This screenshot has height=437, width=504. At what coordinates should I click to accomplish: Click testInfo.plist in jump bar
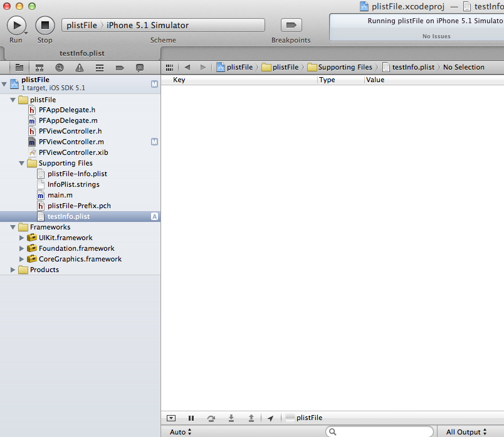pyautogui.click(x=409, y=67)
